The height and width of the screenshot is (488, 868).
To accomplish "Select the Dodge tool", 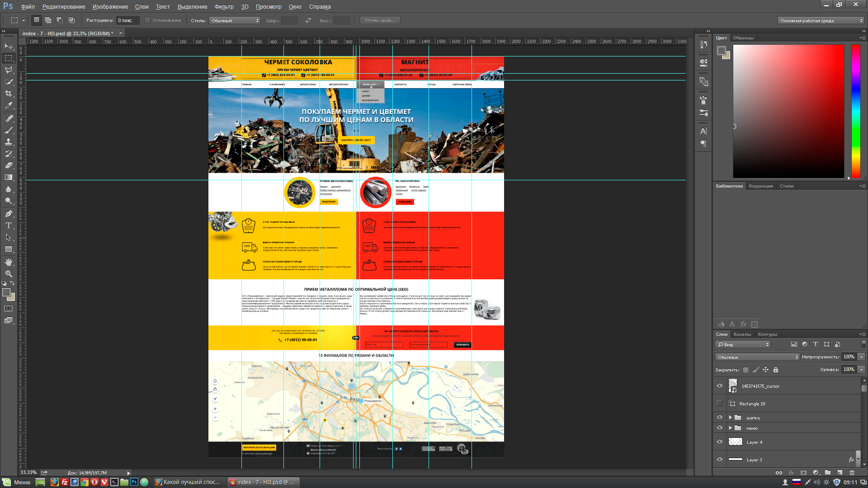I will click(x=9, y=201).
